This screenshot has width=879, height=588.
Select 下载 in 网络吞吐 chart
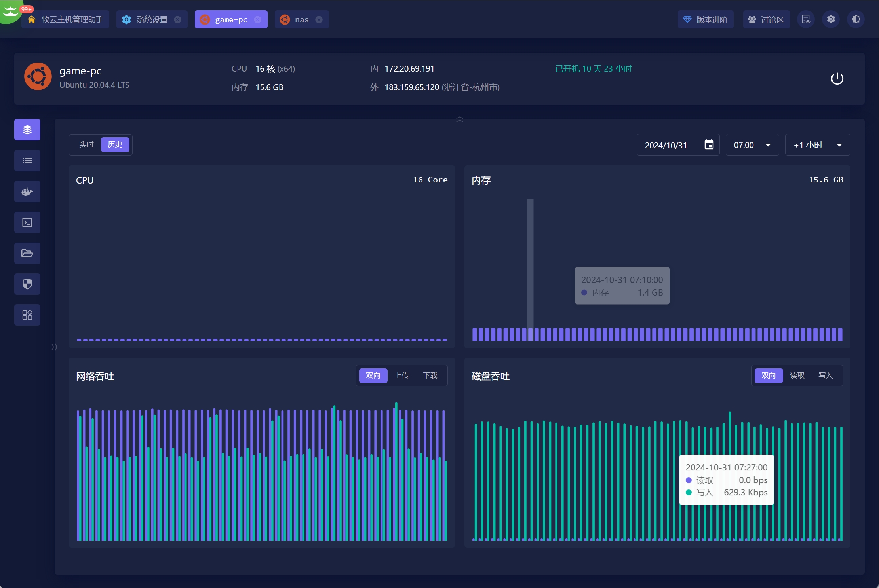430,376
